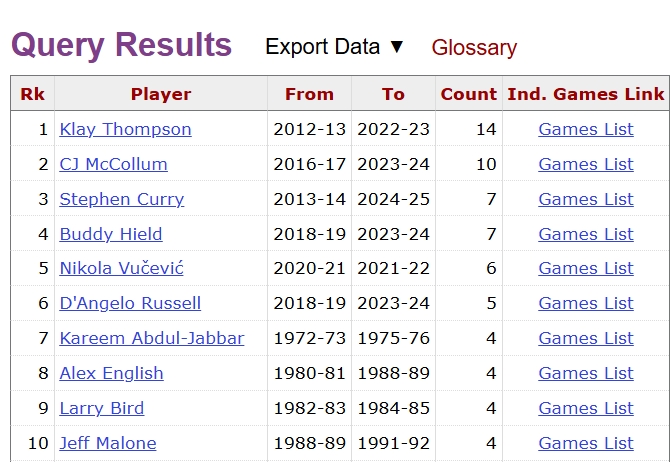
Task: Open Klay Thompson's player page
Action: point(125,129)
